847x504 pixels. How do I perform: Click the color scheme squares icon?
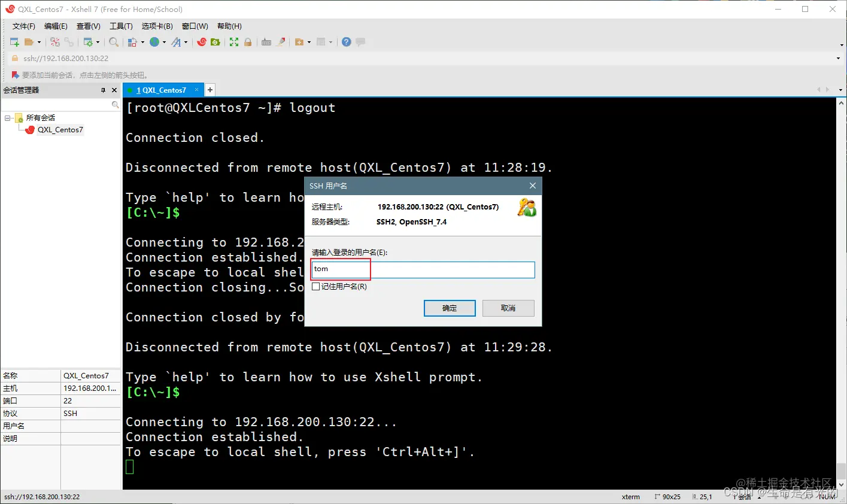coord(133,42)
